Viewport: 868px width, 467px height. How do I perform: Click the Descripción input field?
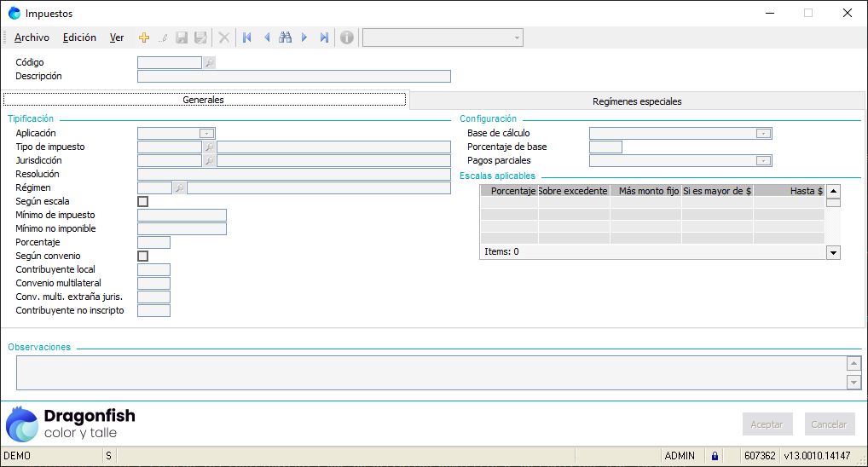click(294, 77)
